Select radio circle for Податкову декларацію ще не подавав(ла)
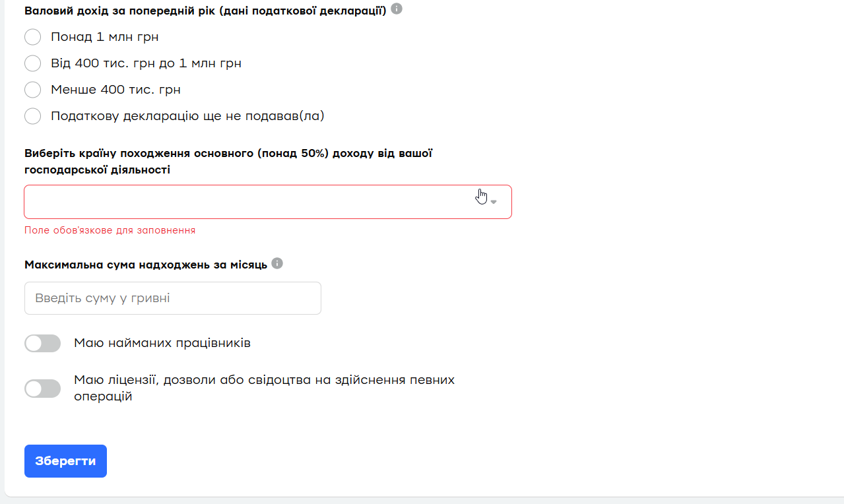844x504 pixels. tap(33, 116)
